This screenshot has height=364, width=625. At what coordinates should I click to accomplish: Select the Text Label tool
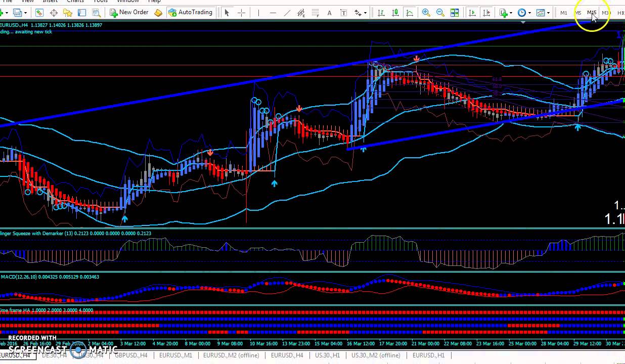[344, 13]
